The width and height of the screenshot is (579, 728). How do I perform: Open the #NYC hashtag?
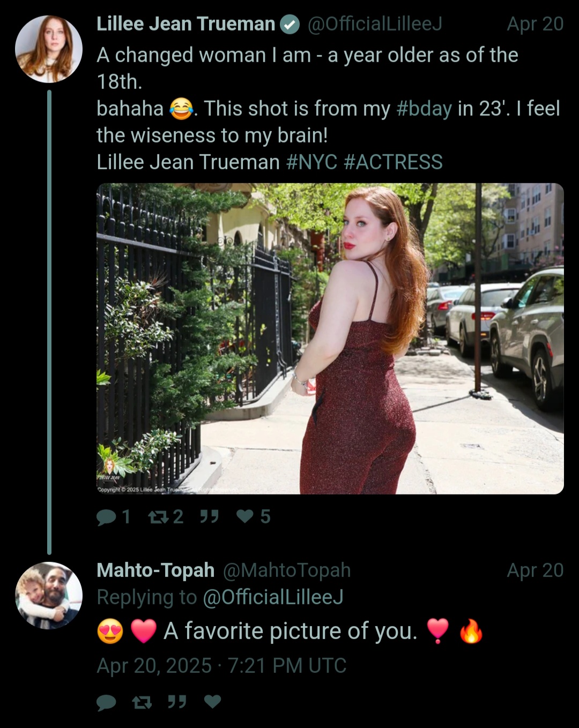tap(311, 162)
